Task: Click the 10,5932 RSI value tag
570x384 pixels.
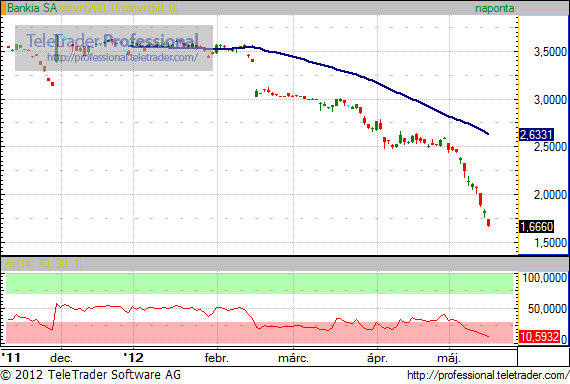Action: click(x=539, y=337)
